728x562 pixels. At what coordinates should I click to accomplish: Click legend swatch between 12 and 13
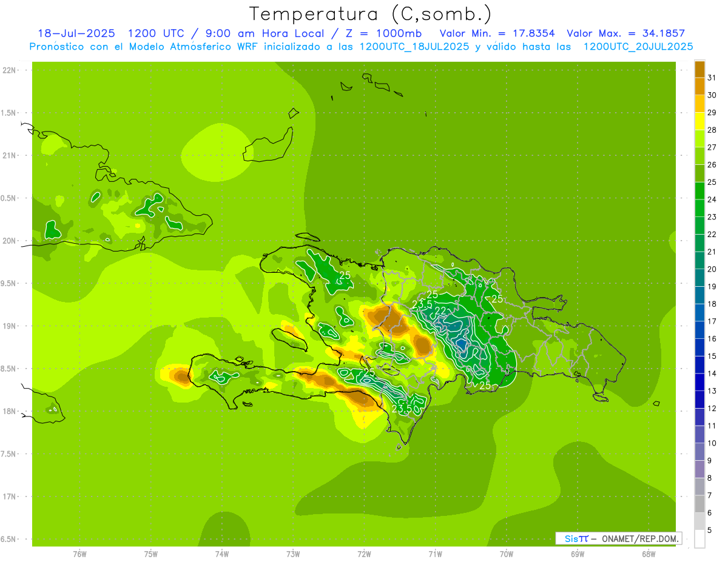pyautogui.click(x=699, y=400)
